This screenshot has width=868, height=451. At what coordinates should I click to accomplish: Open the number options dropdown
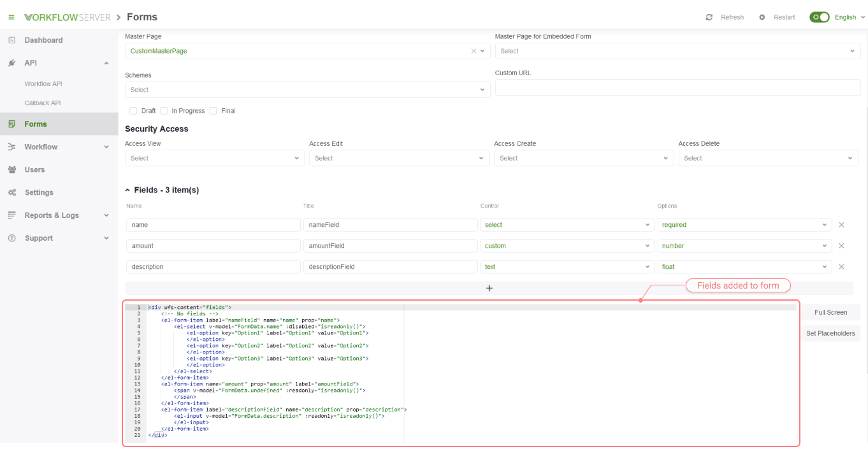[744, 246]
